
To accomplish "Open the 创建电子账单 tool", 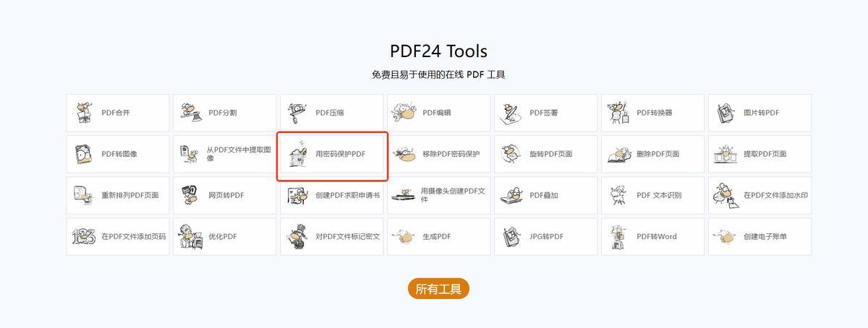I will click(x=759, y=236).
